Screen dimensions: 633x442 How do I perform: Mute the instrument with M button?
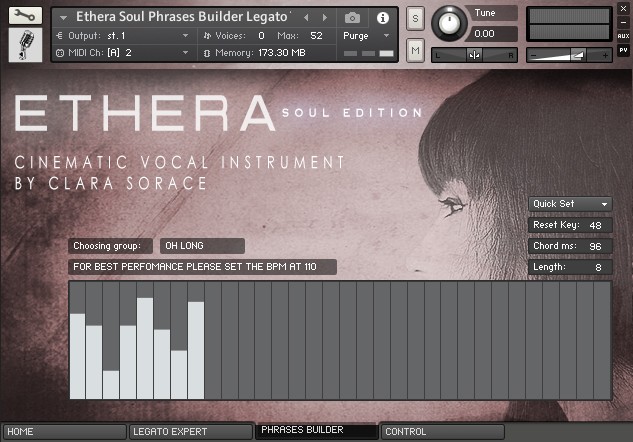(415, 50)
